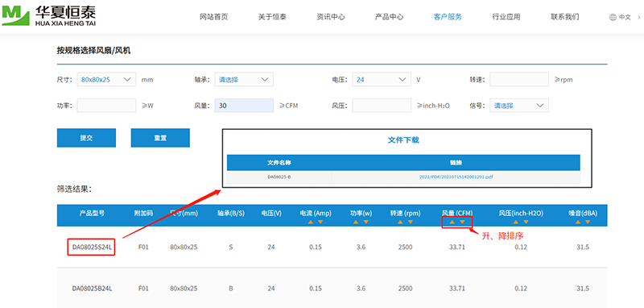
Task: Sort air pressure (inch-H2O) column ascending
Action: click(x=516, y=222)
